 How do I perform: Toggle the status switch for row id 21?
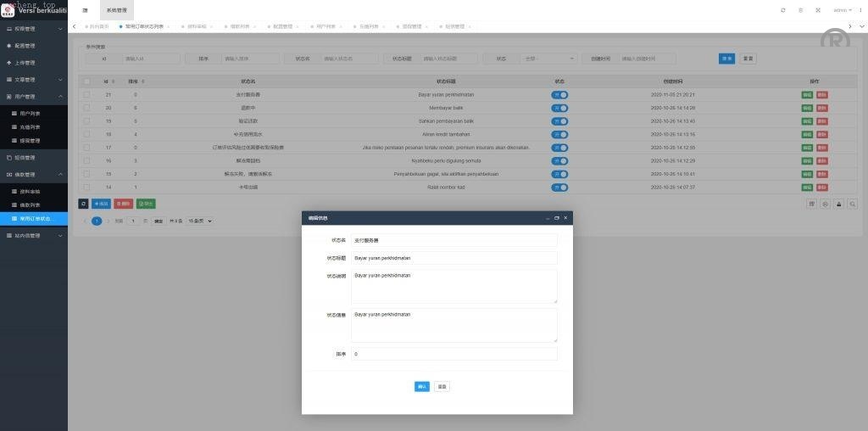[x=559, y=95]
